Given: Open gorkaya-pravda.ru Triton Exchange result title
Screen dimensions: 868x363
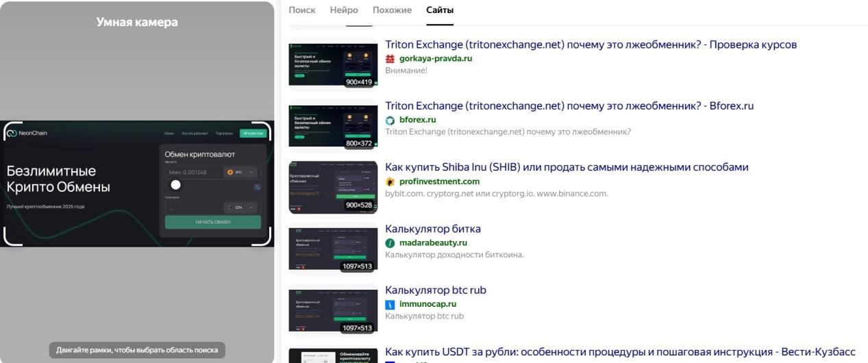Looking at the screenshot, I should (591, 45).
